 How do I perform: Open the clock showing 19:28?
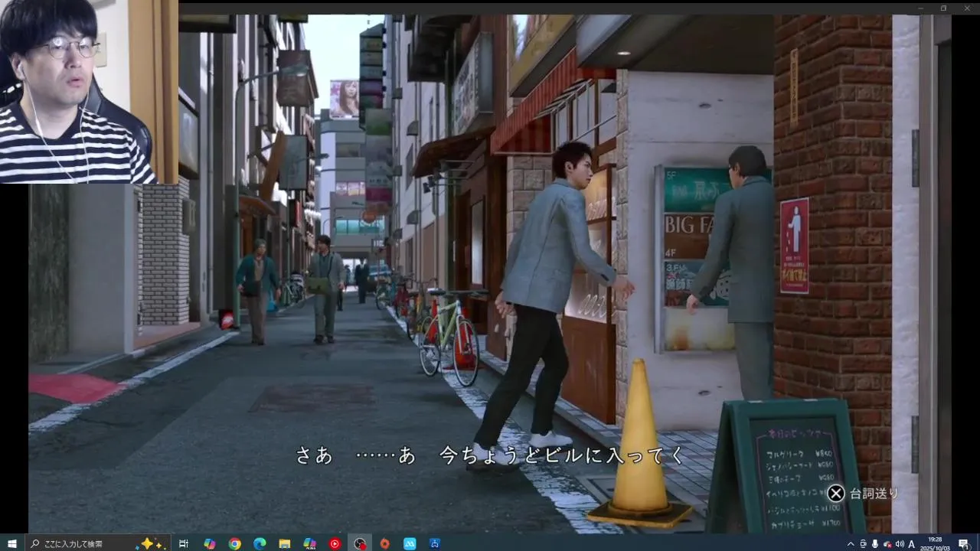pos(935,543)
